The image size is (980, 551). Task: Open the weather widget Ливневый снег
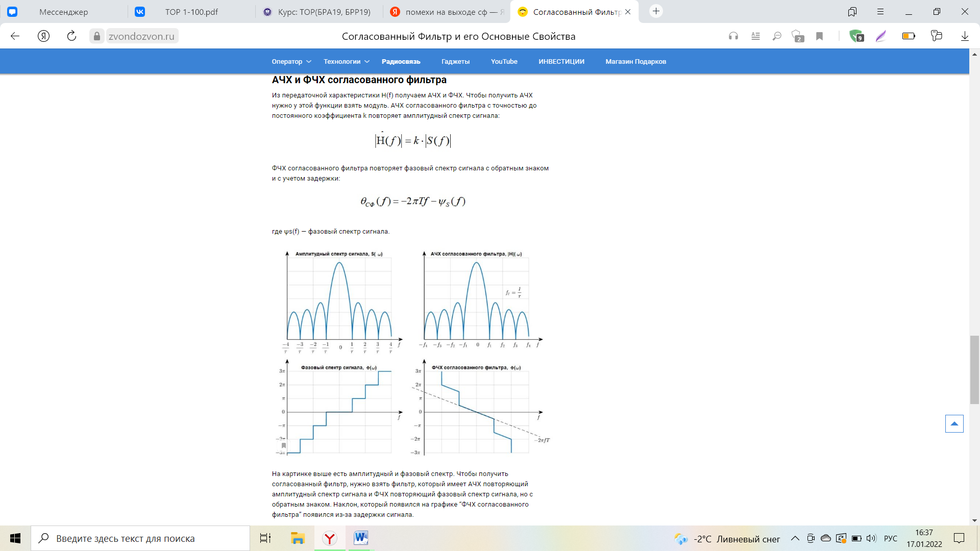click(727, 539)
